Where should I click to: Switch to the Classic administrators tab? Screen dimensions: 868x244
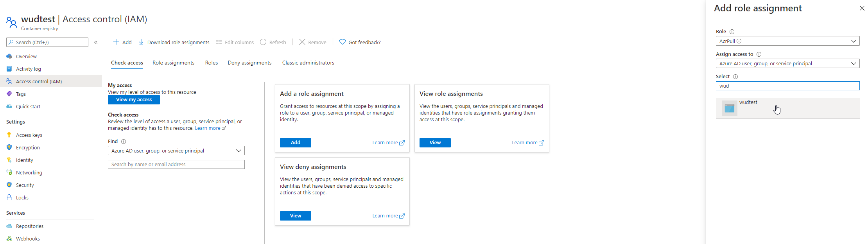pyautogui.click(x=308, y=63)
